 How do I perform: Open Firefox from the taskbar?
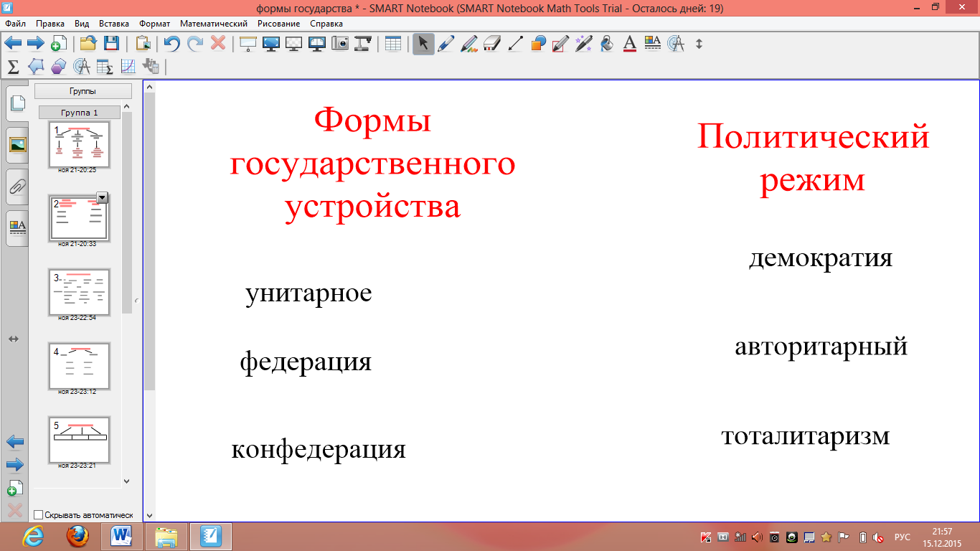pos(77,536)
